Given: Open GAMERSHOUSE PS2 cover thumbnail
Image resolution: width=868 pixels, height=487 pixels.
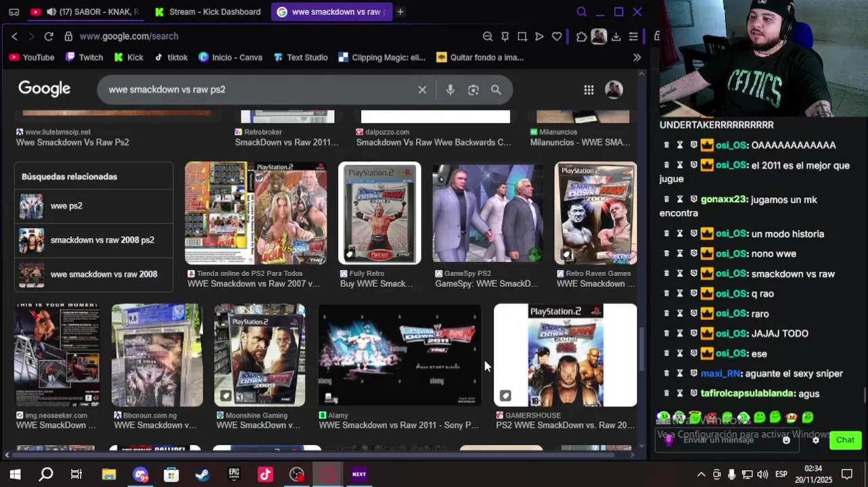Looking at the screenshot, I should 566,355.
